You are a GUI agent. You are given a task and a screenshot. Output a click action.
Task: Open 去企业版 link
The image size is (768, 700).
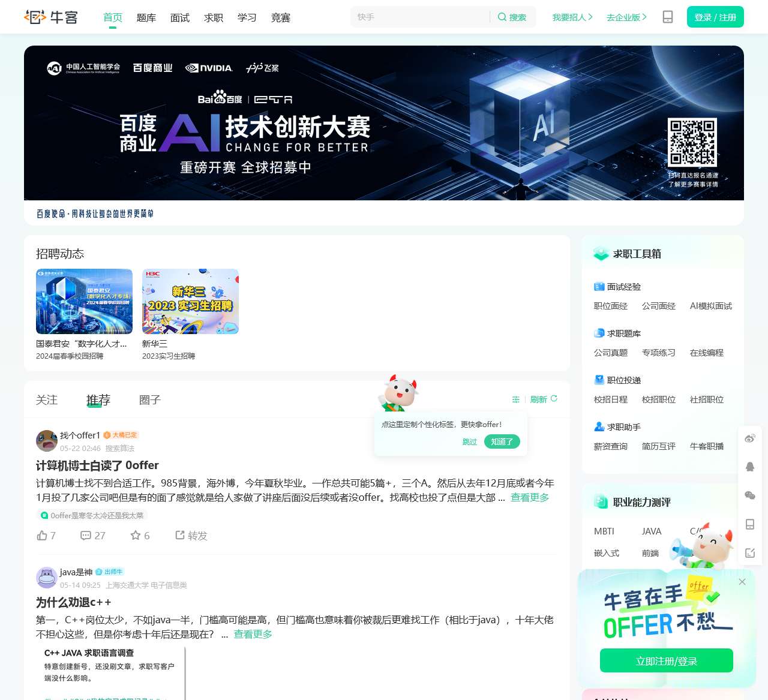[626, 17]
